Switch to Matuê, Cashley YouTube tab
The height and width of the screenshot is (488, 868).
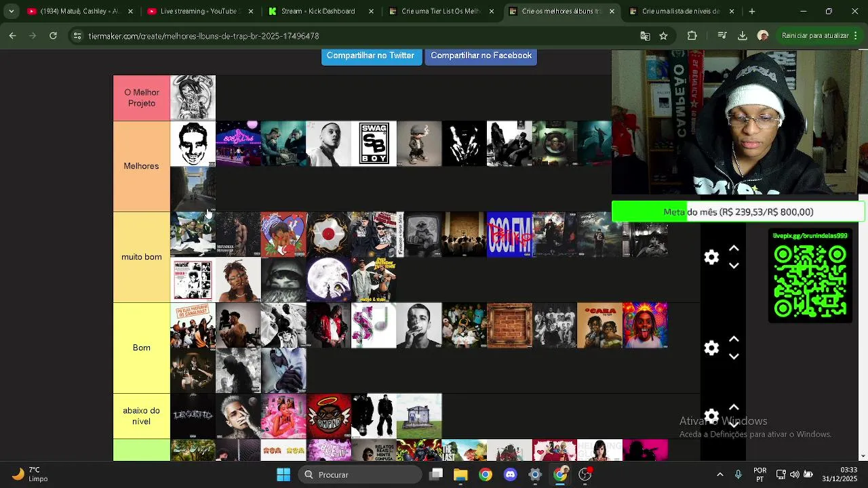(79, 12)
